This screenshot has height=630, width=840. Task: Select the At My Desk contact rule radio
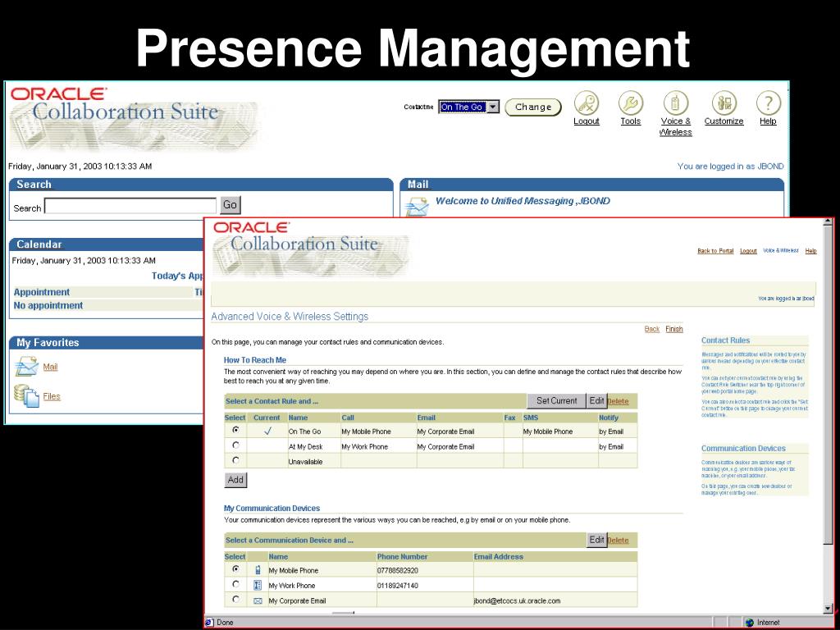[x=235, y=445]
